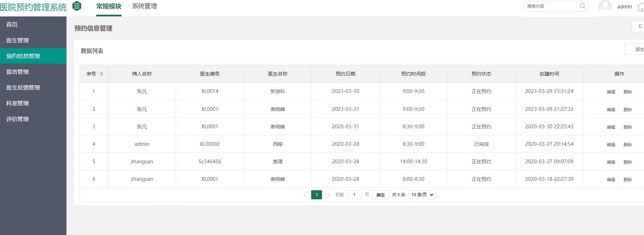This screenshot has width=644, height=235.
Task: Click the 预约状态 column header
Action: (481, 74)
